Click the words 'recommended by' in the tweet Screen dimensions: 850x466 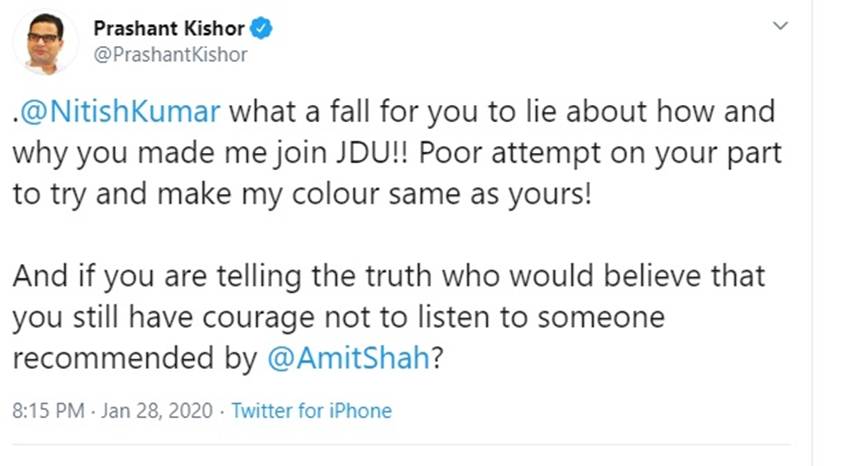[x=134, y=360]
